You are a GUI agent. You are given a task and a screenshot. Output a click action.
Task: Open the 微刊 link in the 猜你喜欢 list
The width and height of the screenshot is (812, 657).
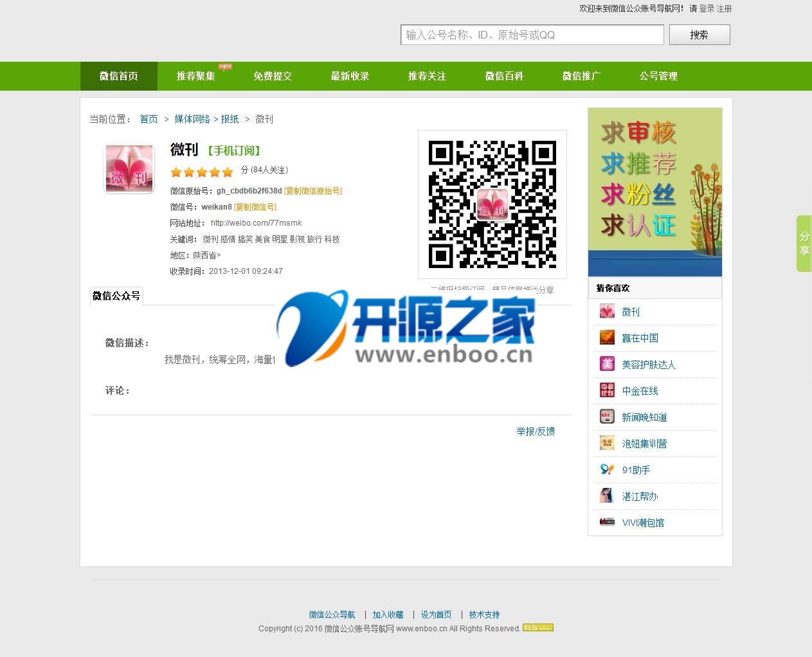631,312
